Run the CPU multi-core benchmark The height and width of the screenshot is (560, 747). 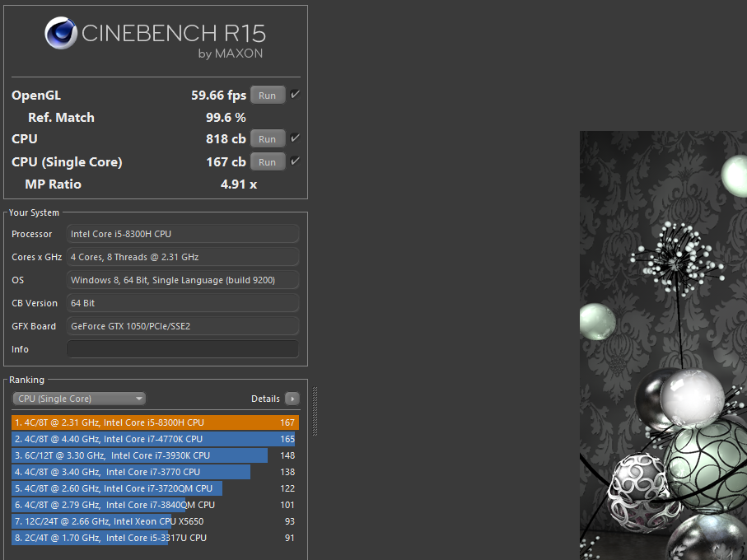click(x=268, y=139)
